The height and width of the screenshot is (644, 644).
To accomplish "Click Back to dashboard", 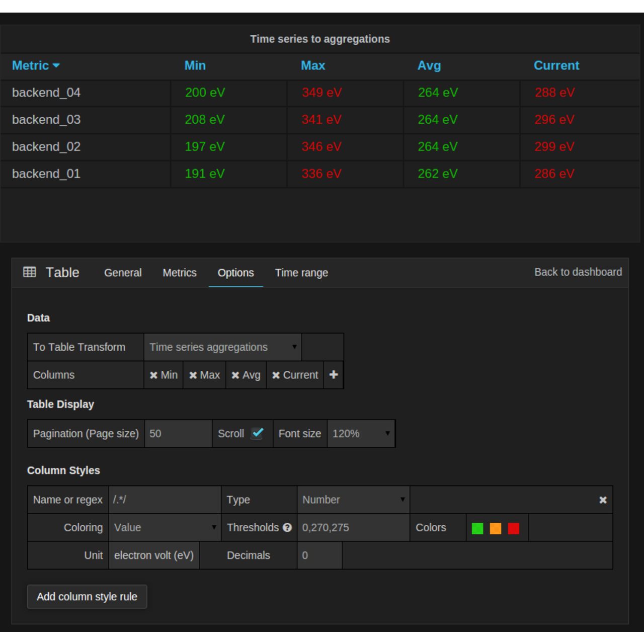I will (x=578, y=272).
